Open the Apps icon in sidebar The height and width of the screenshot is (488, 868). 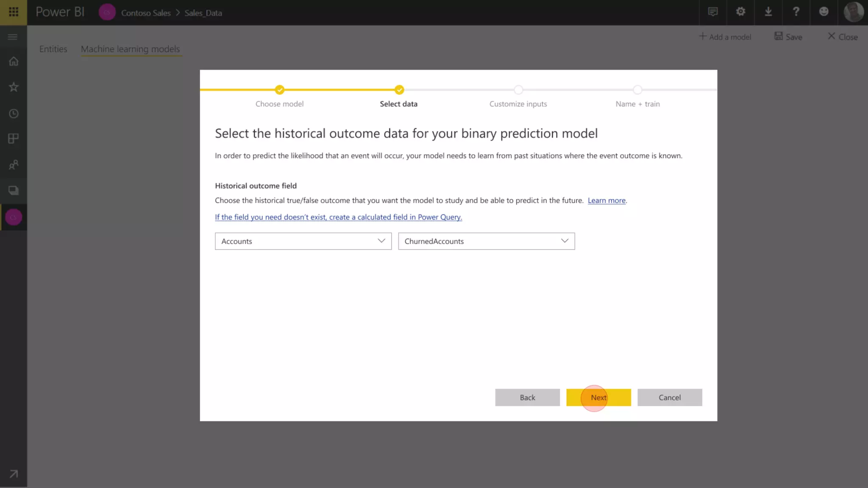coord(14,139)
